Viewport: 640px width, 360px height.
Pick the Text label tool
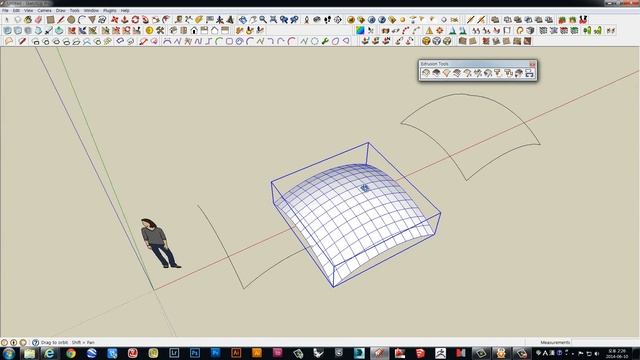(x=209, y=20)
